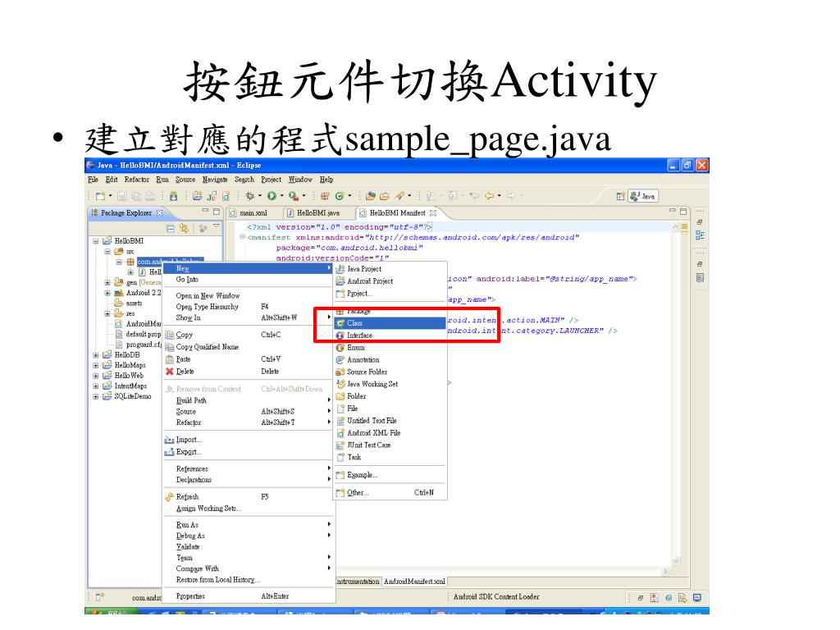This screenshot has height=630, width=840.
Task: Select Go Into in context menu
Action: [x=248, y=280]
